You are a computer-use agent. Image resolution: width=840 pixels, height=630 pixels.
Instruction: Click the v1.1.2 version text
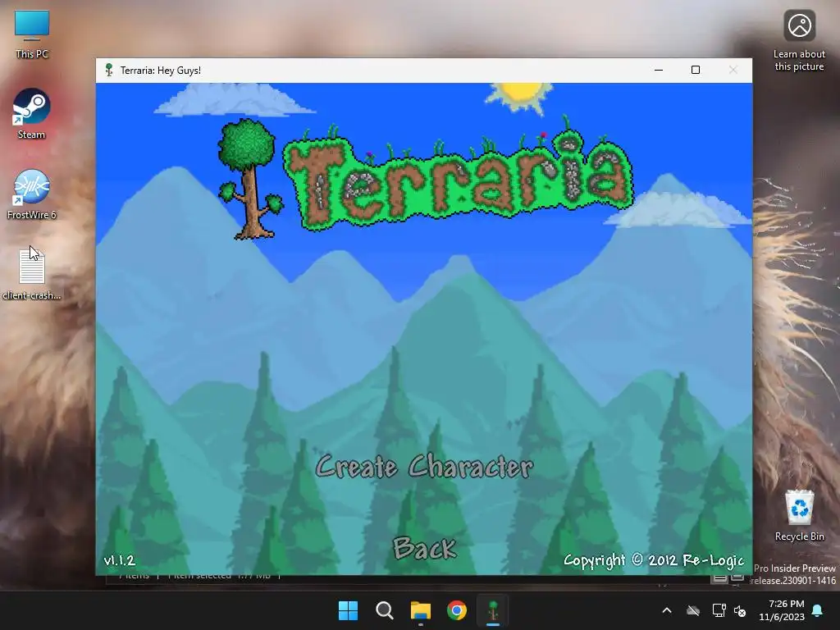(120, 560)
